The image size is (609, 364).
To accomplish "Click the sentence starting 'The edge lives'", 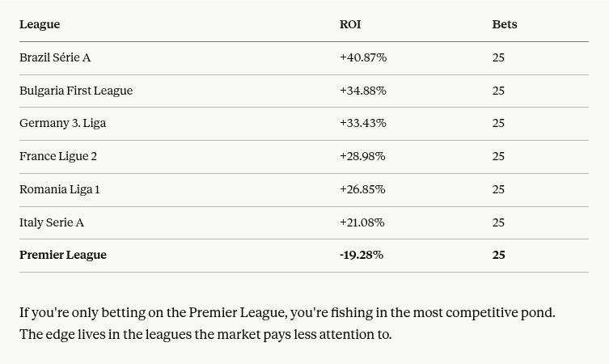I will click(205, 335).
